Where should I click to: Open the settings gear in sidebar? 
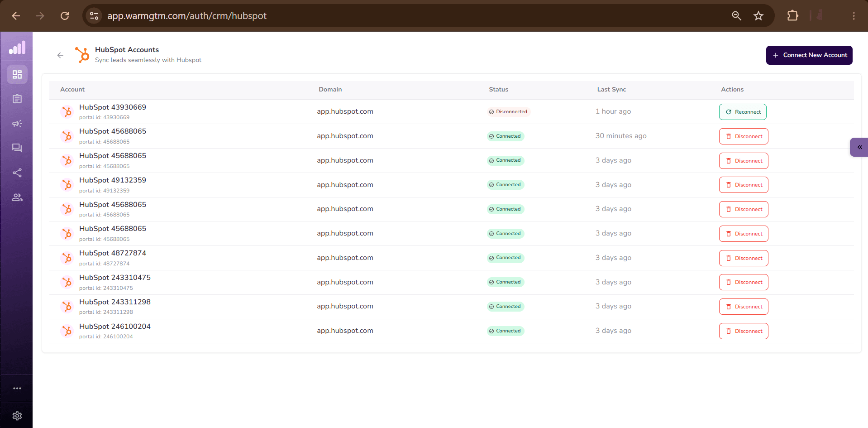tap(17, 416)
